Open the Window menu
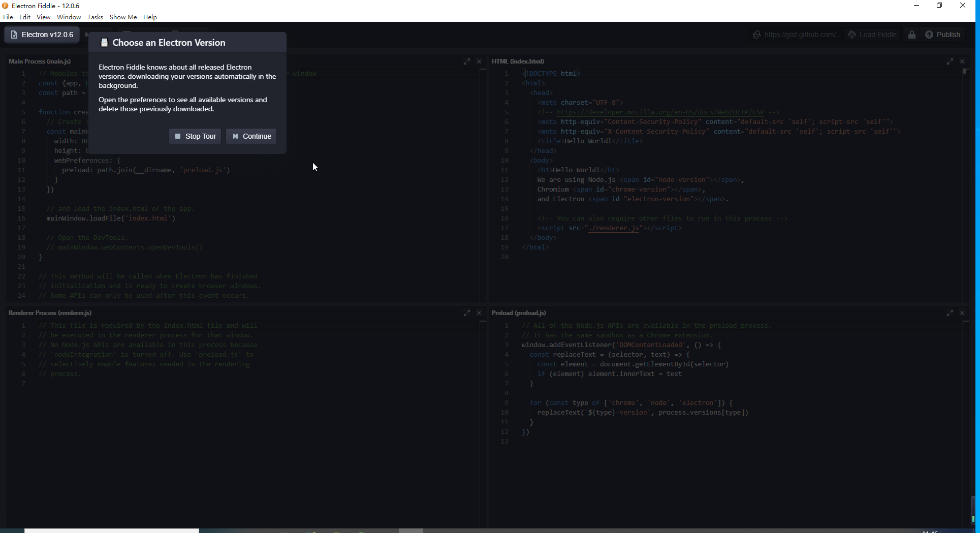 tap(69, 17)
